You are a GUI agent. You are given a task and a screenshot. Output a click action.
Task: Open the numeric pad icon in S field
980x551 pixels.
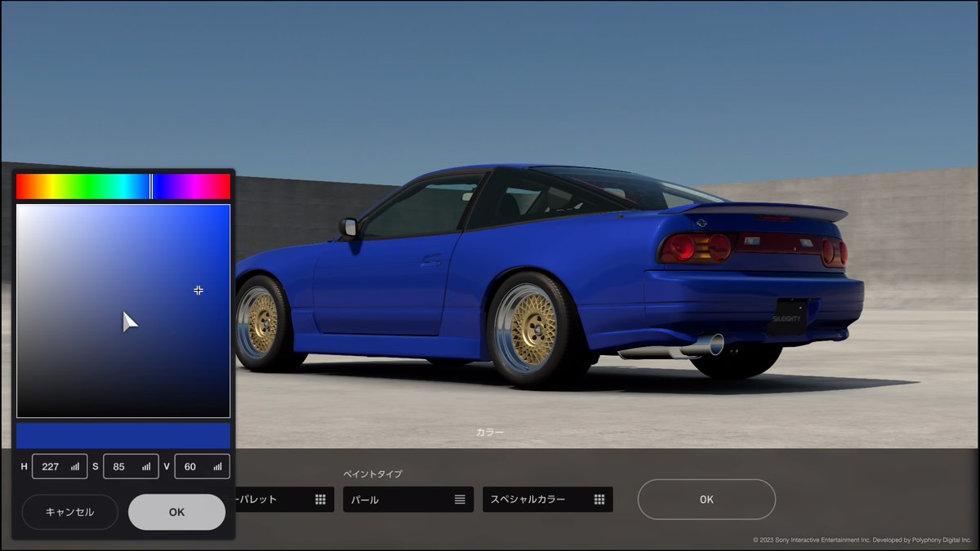point(146,467)
